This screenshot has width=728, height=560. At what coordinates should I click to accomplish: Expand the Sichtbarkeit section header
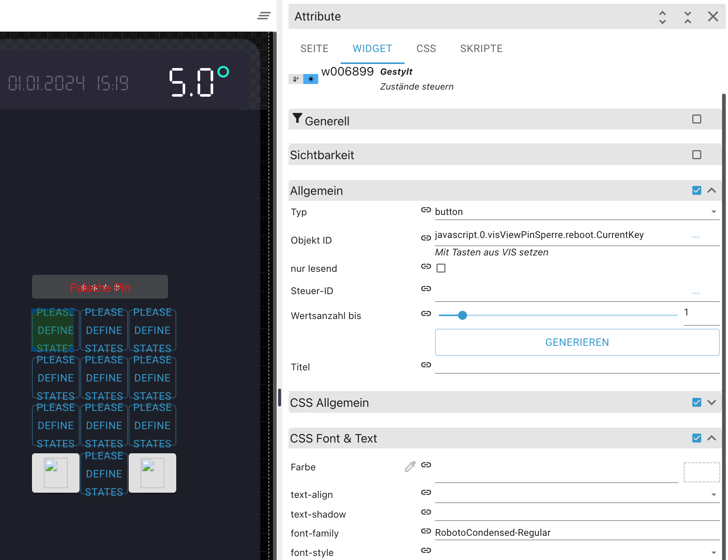505,155
